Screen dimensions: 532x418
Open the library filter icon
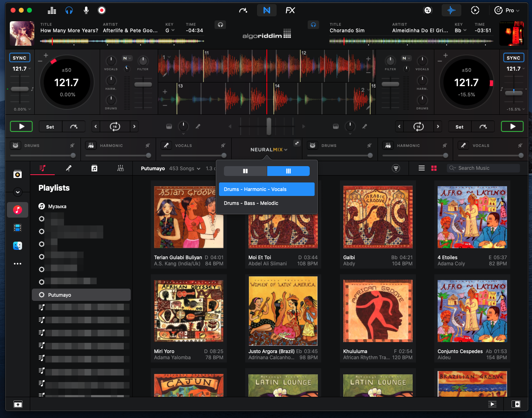click(396, 168)
